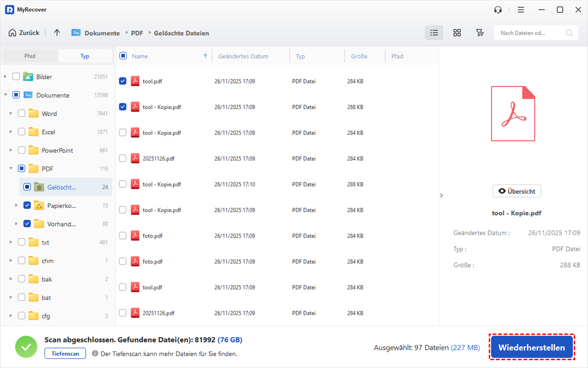Uncheck the tool.pdf file checkbox
Viewport: 588px width, 368px height.
pos(122,81)
